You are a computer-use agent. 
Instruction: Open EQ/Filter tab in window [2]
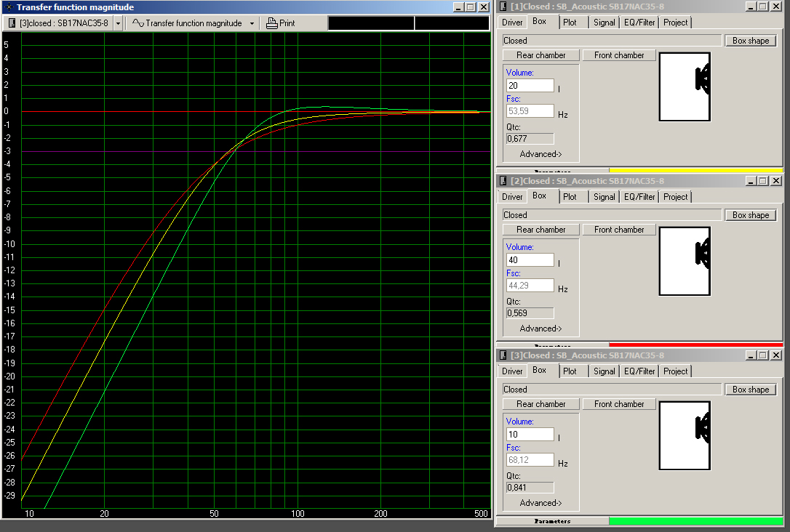point(639,197)
